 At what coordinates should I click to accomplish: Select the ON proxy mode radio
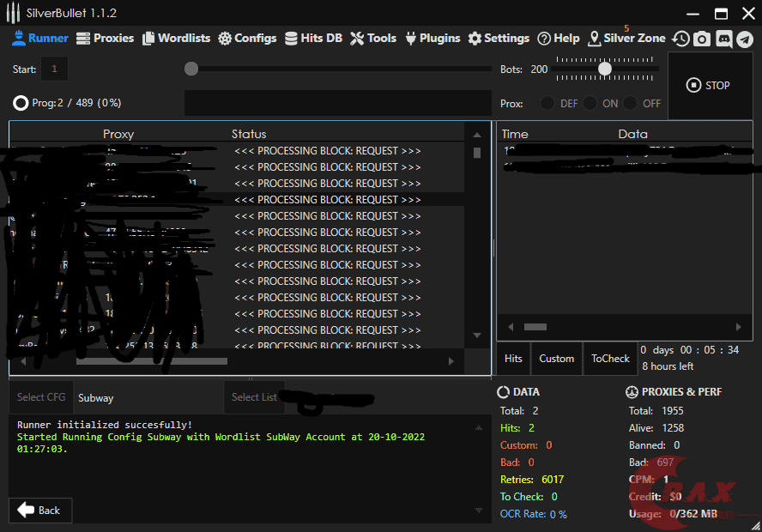click(590, 103)
